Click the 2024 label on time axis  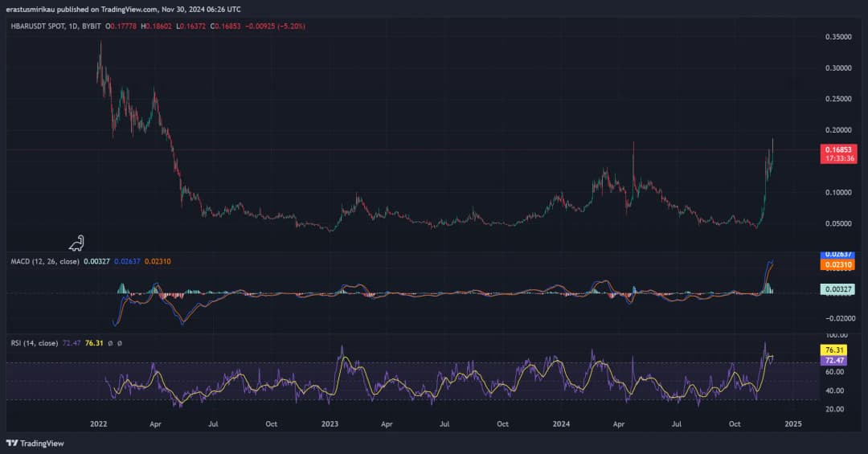click(563, 423)
